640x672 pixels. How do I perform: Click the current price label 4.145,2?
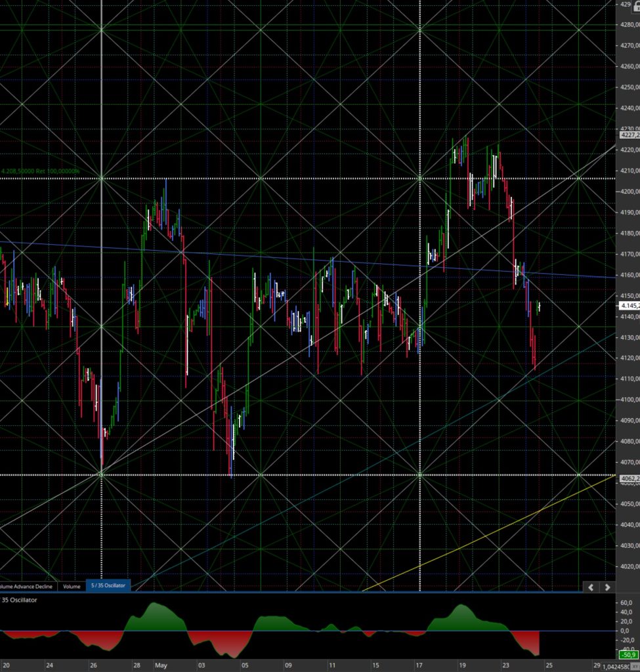[629, 306]
